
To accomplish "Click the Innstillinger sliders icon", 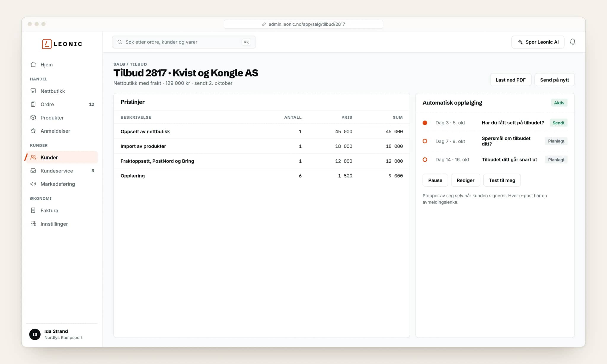I will point(33,224).
